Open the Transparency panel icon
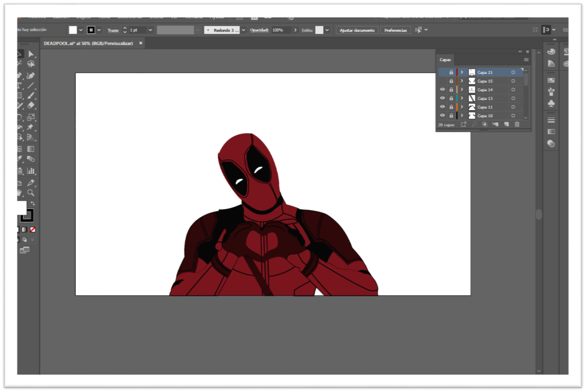The height and width of the screenshot is (392, 586). [x=551, y=144]
